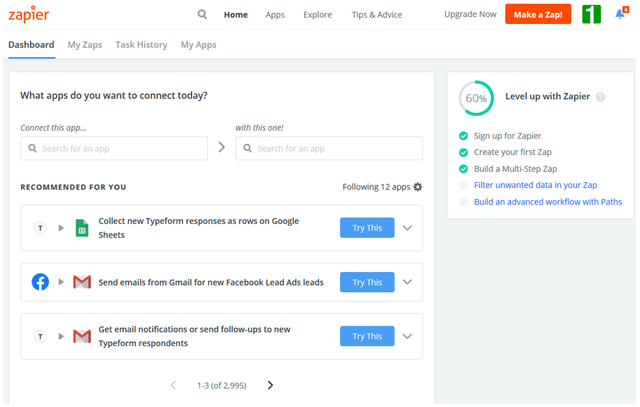Viewport: 640px width, 407px height.
Task: Go to next page of recommendations
Action: [270, 385]
